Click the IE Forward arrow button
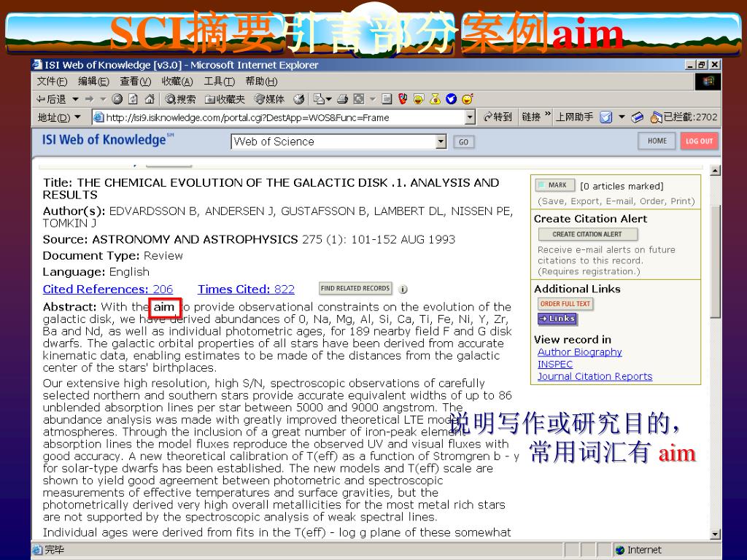This screenshot has height=560, width=747. [x=89, y=99]
